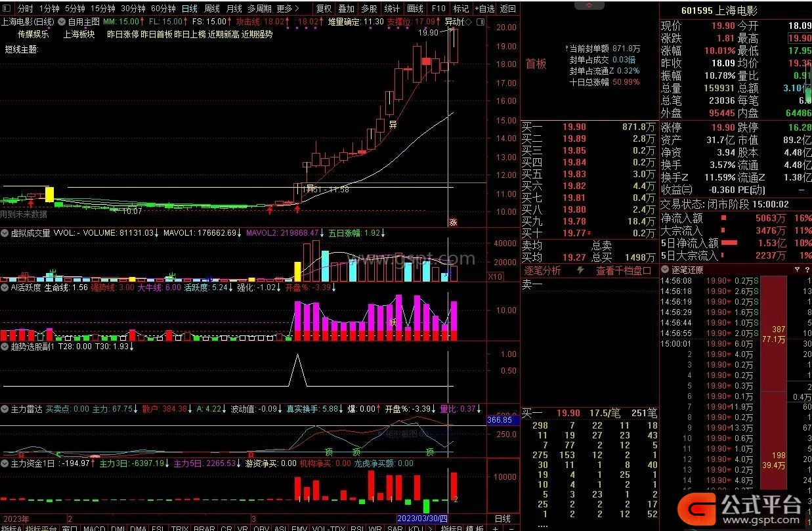Screen dimensions: 812x531
Task: Click the 异 marker on the candlestick chart
Action: coord(393,125)
